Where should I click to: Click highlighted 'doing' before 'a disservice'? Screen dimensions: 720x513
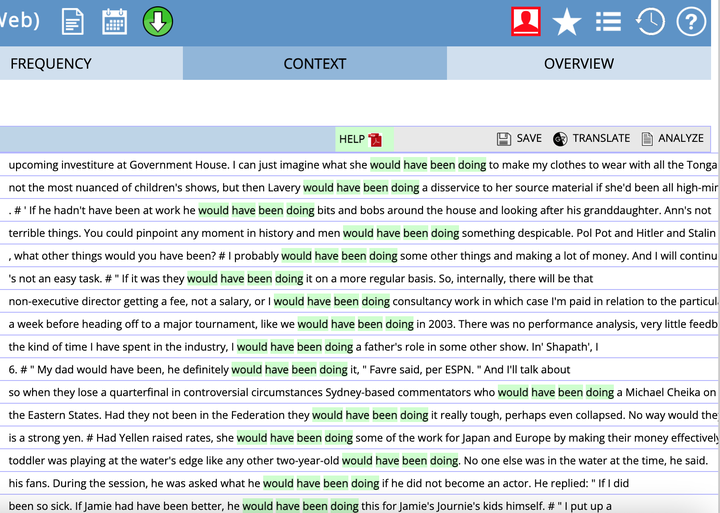click(x=405, y=187)
